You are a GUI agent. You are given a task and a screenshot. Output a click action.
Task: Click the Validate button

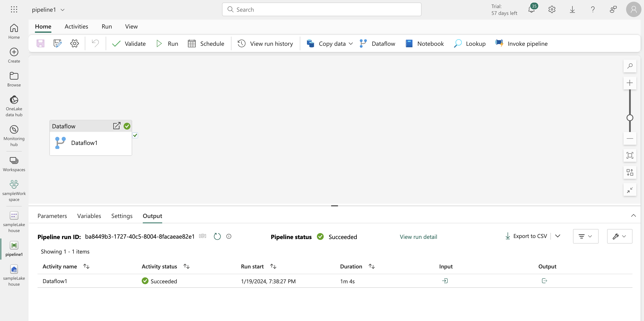[129, 43]
